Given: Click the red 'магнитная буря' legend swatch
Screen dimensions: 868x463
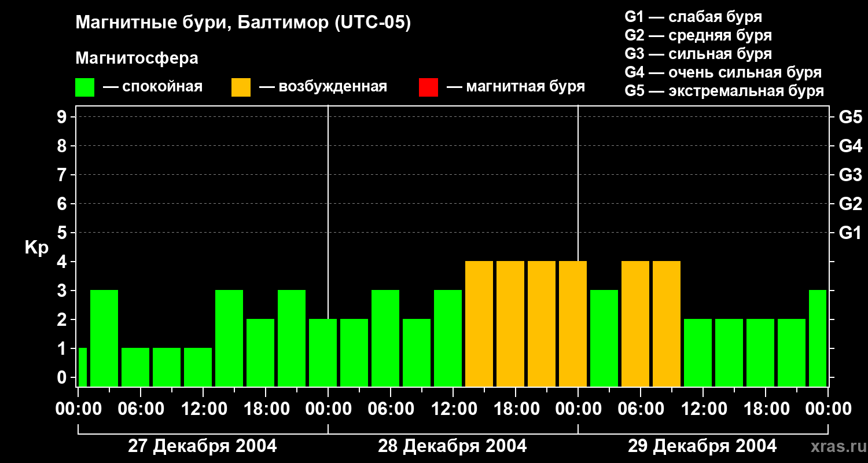Looking at the screenshot, I should pos(428,87).
